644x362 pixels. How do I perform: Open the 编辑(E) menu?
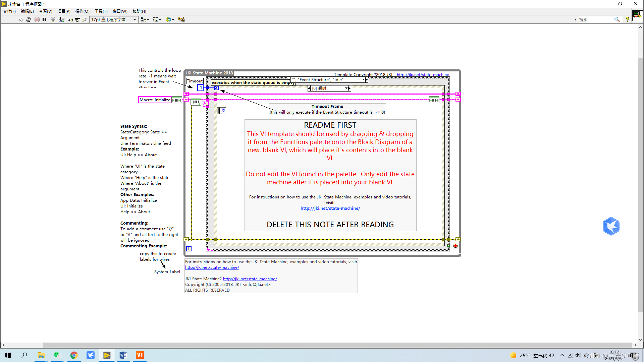tap(27, 11)
